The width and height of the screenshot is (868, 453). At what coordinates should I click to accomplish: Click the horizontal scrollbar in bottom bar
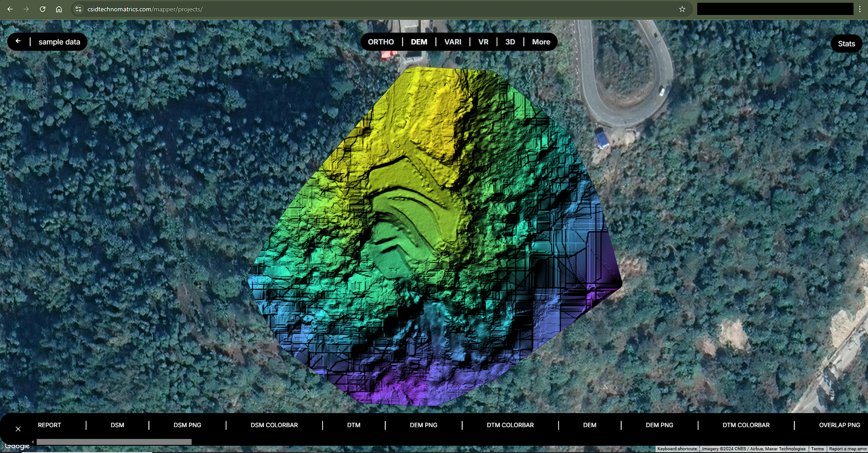tap(114, 442)
